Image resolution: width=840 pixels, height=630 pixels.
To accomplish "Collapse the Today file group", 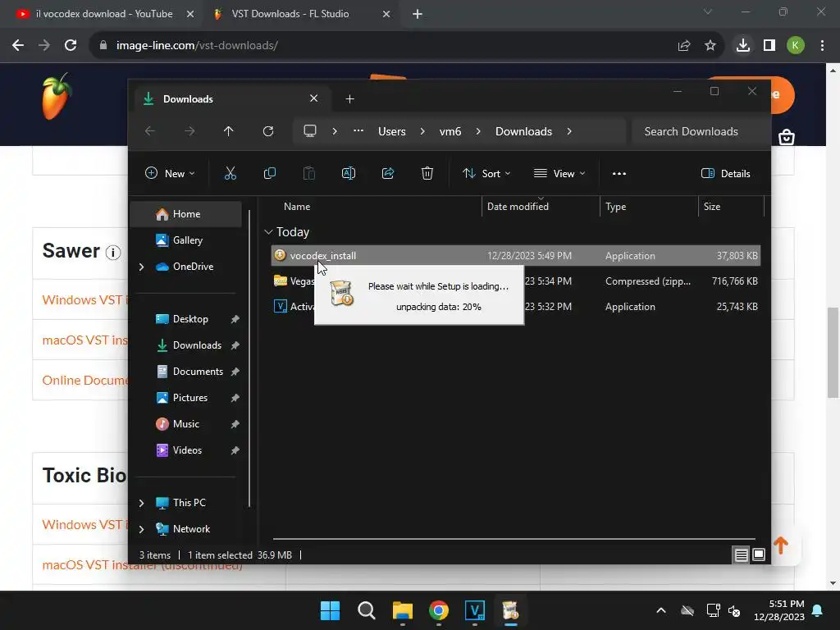I will 268,232.
